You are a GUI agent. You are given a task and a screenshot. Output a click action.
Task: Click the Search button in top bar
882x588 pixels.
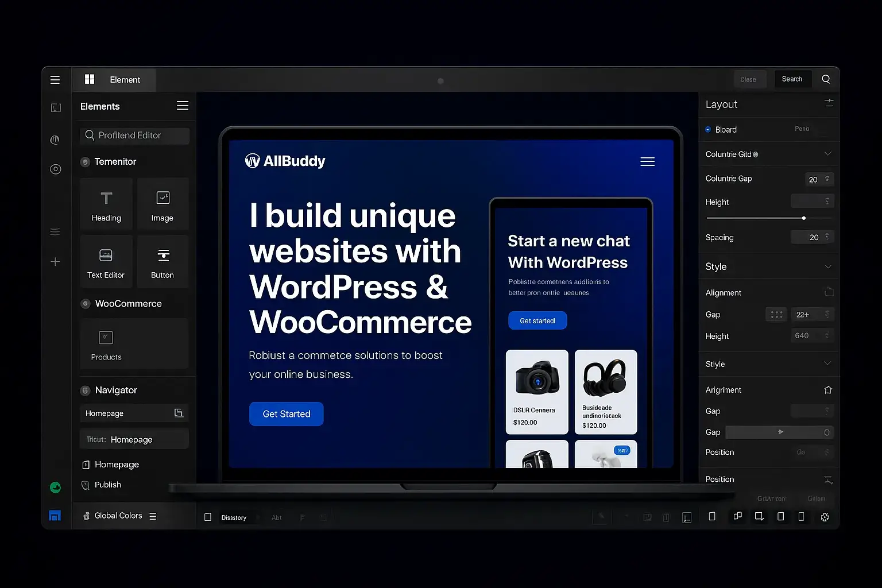792,79
